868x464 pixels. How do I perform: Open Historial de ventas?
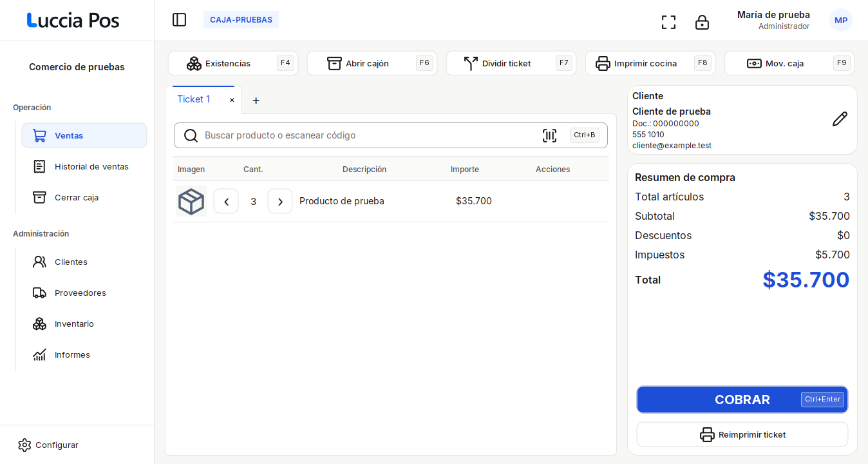pyautogui.click(x=84, y=166)
